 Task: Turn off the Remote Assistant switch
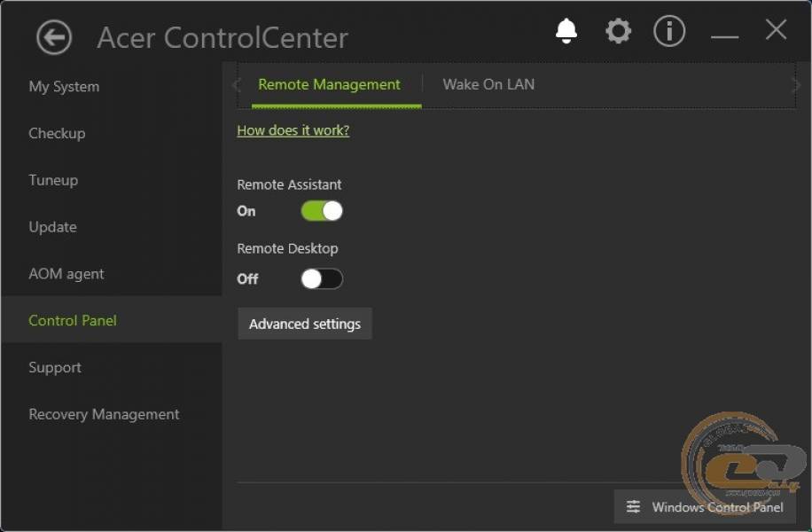(x=322, y=211)
